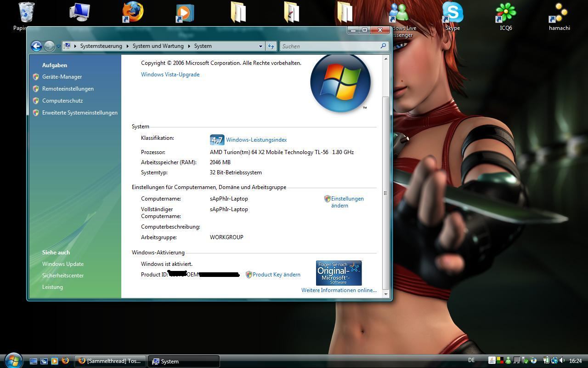Select the ICQ6 desktop icon
The image size is (588, 368).
tap(506, 16)
